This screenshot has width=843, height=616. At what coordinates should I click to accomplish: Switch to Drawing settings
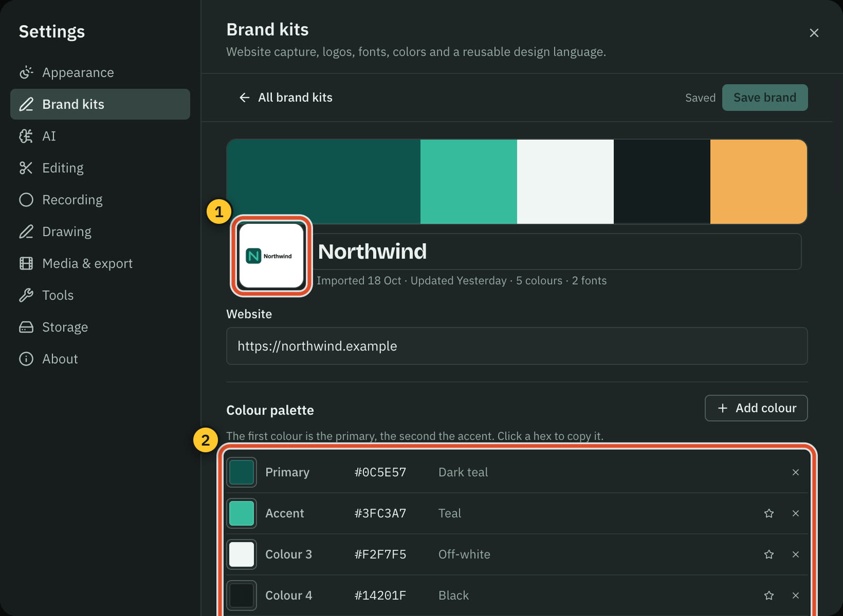(100, 232)
